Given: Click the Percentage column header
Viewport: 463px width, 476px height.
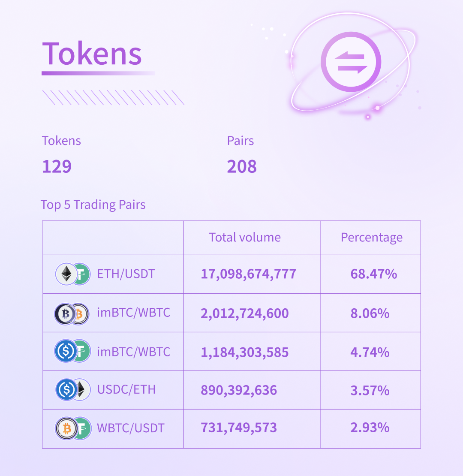Looking at the screenshot, I should click(x=372, y=238).
